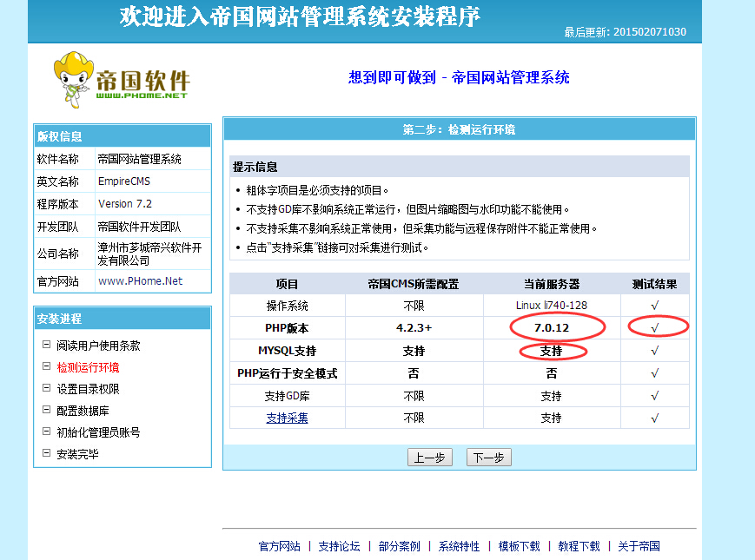Select the 阅读用户使用条款 step text
This screenshot has width=755, height=560.
click(98, 346)
